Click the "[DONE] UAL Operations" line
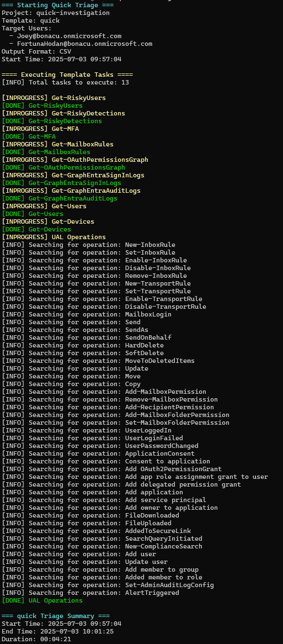 pyautogui.click(x=42, y=601)
